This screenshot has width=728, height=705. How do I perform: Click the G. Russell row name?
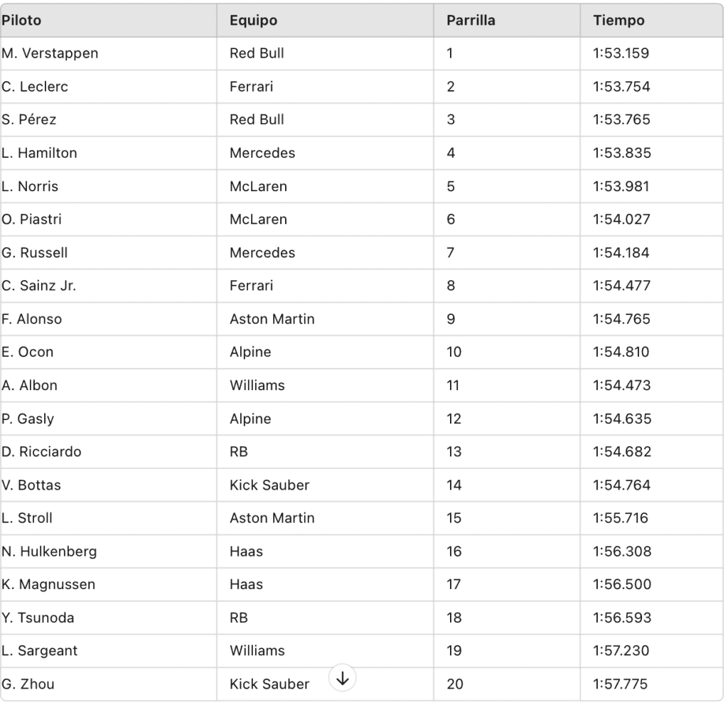(x=34, y=252)
